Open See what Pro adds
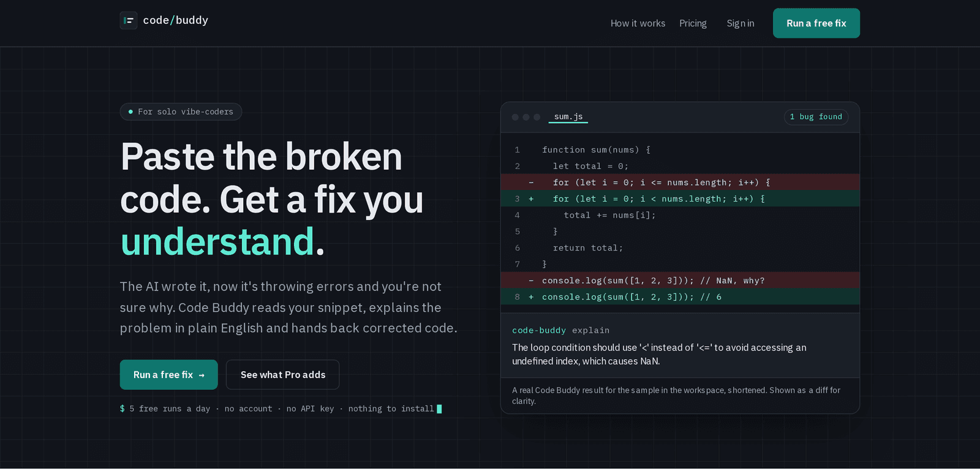This screenshot has width=980, height=470. click(x=283, y=374)
